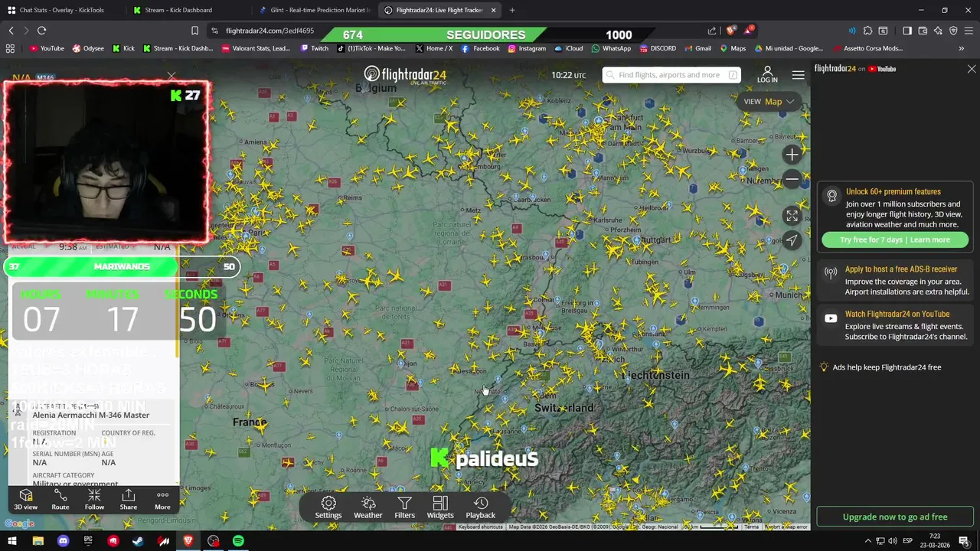Image resolution: width=980 pixels, height=551 pixels.
Task: Follow the selected aircraft
Action: pyautogui.click(x=94, y=500)
